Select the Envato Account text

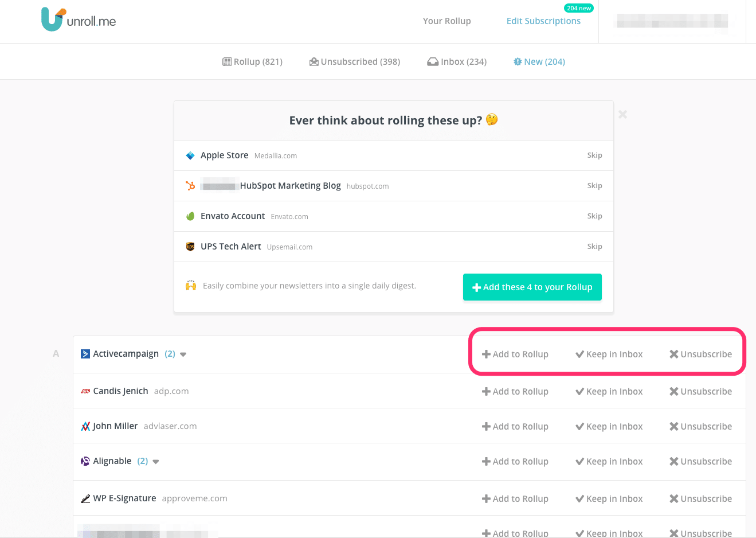[x=233, y=216]
